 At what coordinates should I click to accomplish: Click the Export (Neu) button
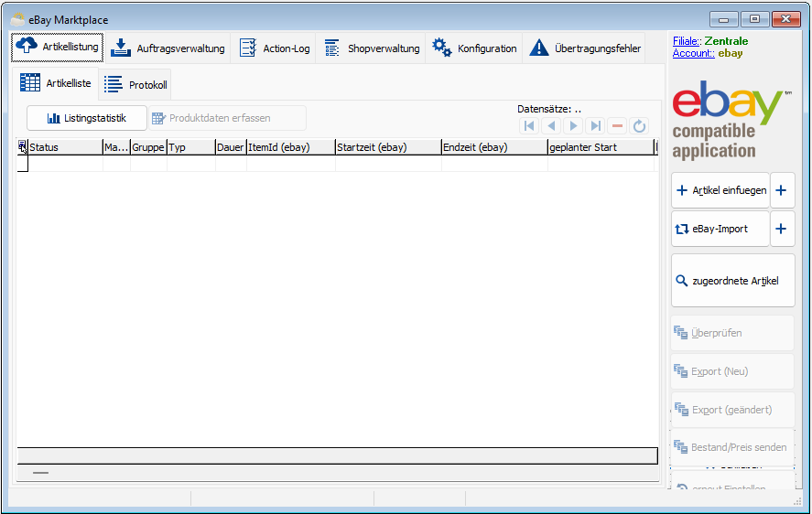pyautogui.click(x=732, y=371)
